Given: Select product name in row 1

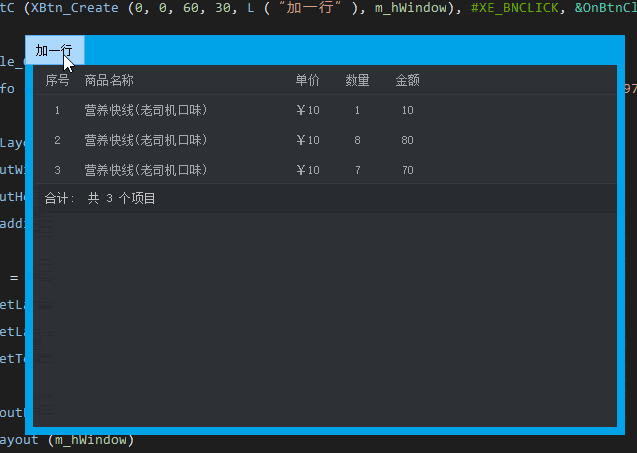Looking at the screenshot, I should pyautogui.click(x=146, y=110).
